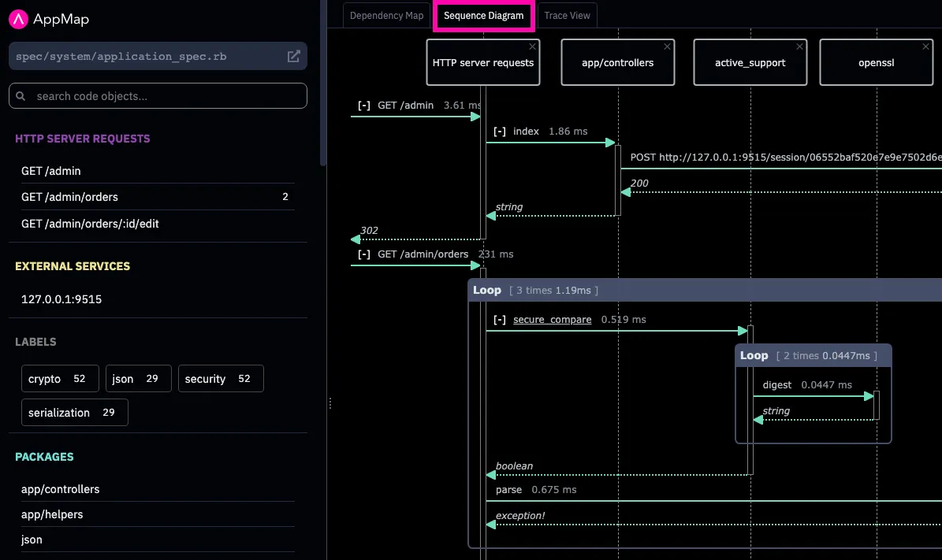This screenshot has width=942, height=560.
Task: Select json package in sidebar
Action: [158, 540]
